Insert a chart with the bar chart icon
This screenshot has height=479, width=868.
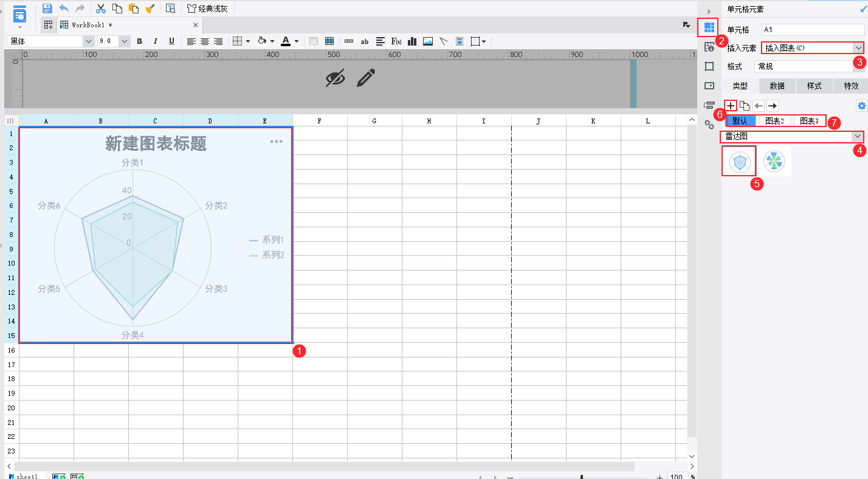[x=412, y=41]
